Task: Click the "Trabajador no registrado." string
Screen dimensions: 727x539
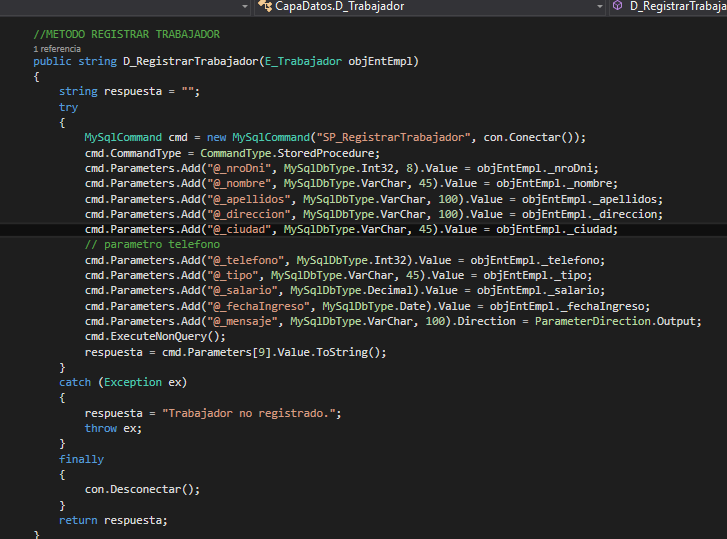Action: (249, 413)
